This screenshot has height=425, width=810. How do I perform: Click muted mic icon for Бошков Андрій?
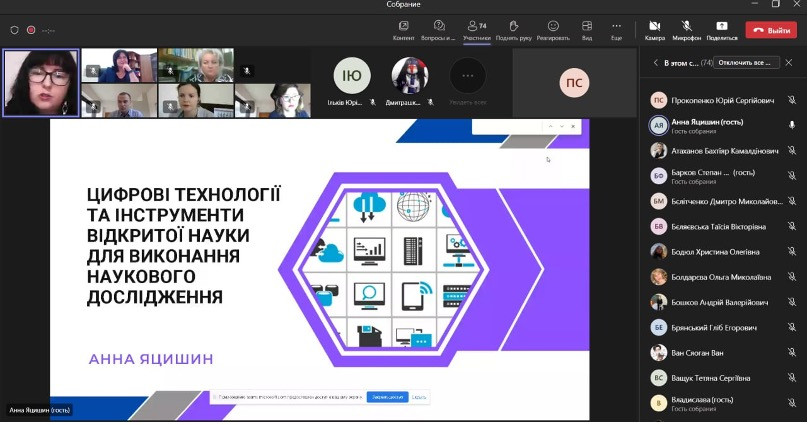click(791, 302)
